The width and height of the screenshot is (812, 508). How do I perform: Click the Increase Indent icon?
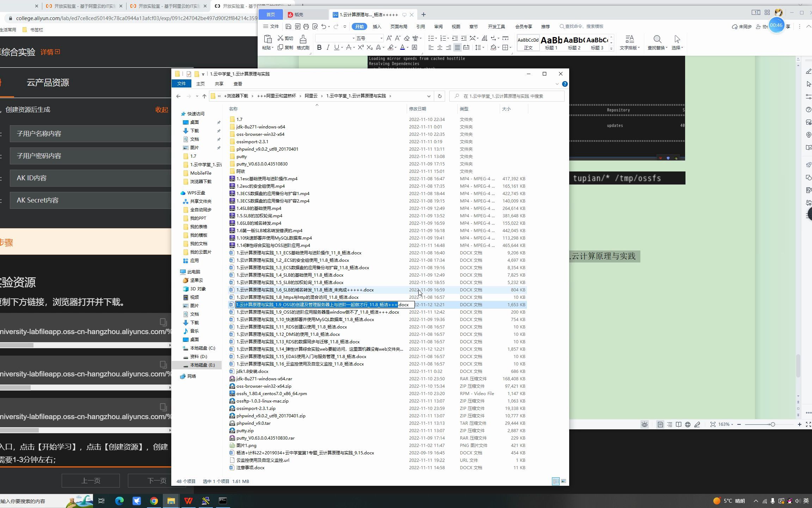tap(464, 38)
